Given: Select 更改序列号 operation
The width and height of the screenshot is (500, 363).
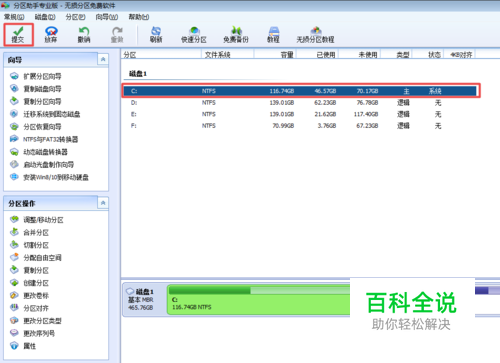Looking at the screenshot, I should tap(32, 333).
